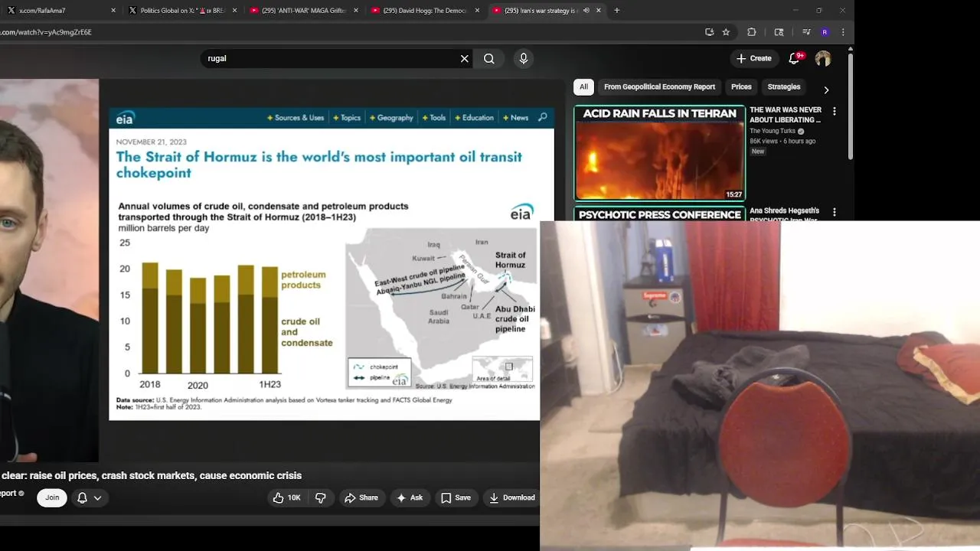Click the Ask button
This screenshot has width=980, height=551.
[410, 497]
